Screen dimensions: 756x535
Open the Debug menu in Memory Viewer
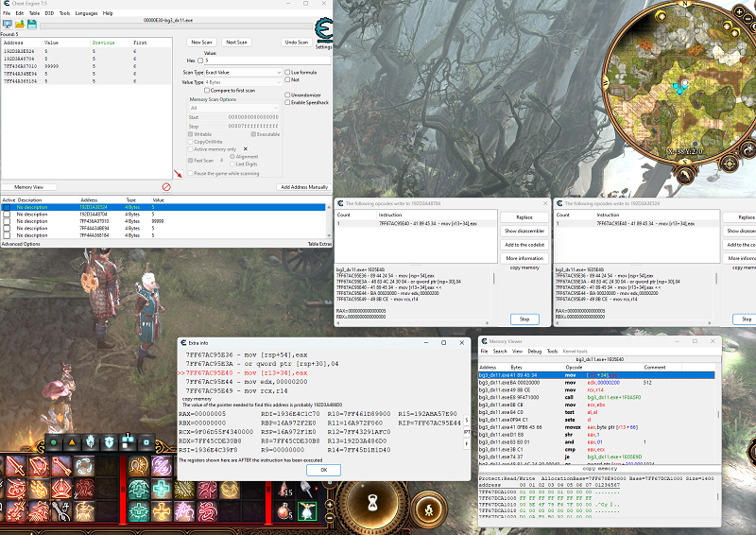(537, 351)
